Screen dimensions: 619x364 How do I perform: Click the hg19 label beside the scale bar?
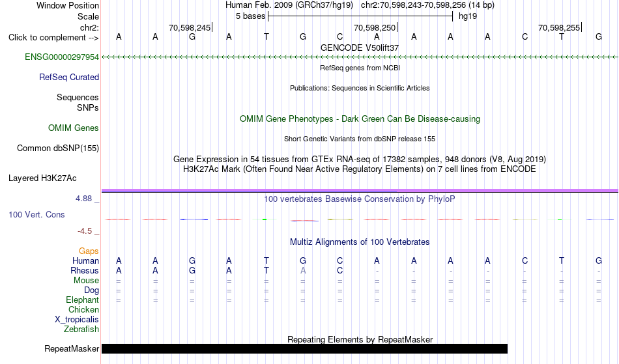pyautogui.click(x=468, y=16)
